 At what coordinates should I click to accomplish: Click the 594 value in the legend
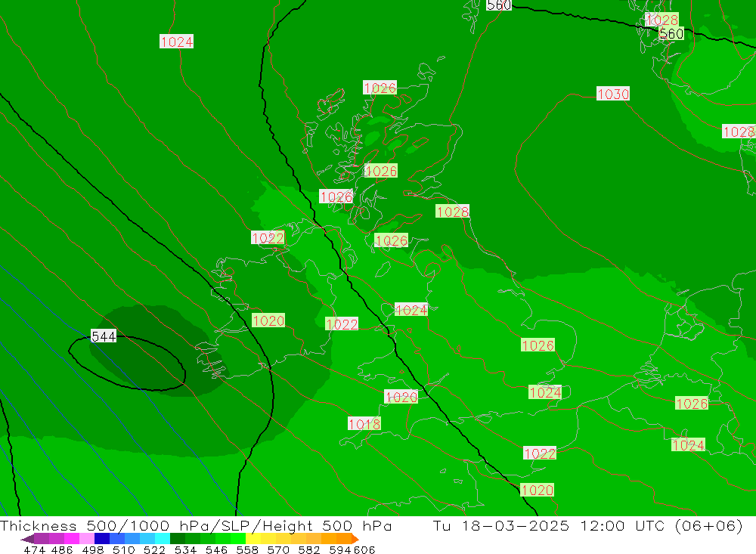tap(339, 549)
